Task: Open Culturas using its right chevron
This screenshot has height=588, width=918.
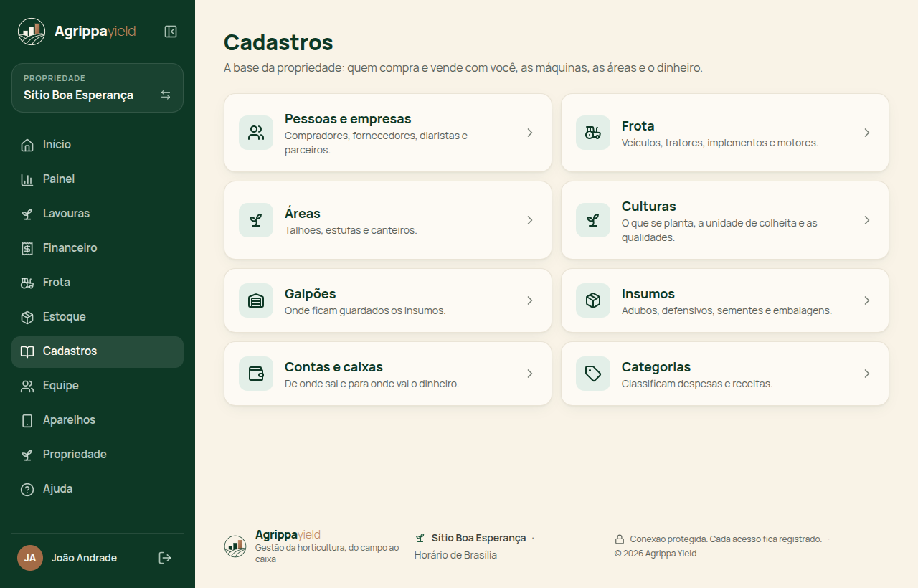Action: pyautogui.click(x=867, y=220)
